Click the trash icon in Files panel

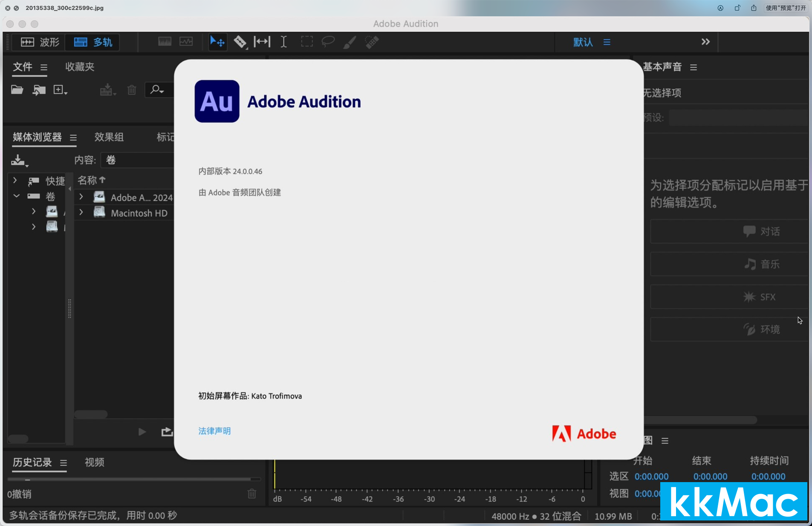coord(132,90)
